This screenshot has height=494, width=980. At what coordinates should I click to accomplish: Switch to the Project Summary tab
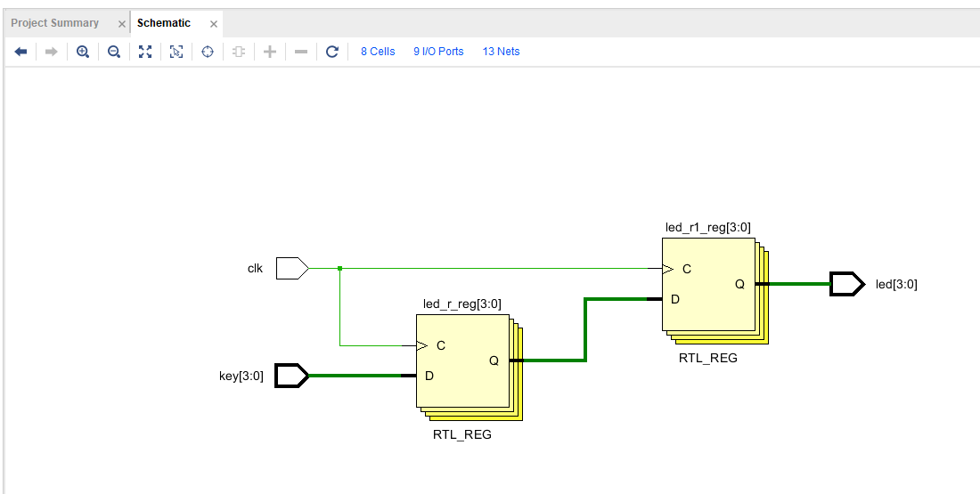(x=55, y=23)
